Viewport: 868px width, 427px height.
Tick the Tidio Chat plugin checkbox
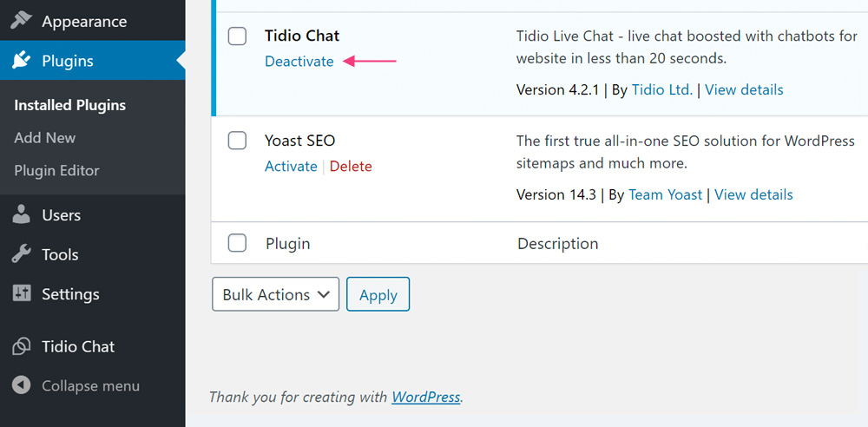pos(238,36)
